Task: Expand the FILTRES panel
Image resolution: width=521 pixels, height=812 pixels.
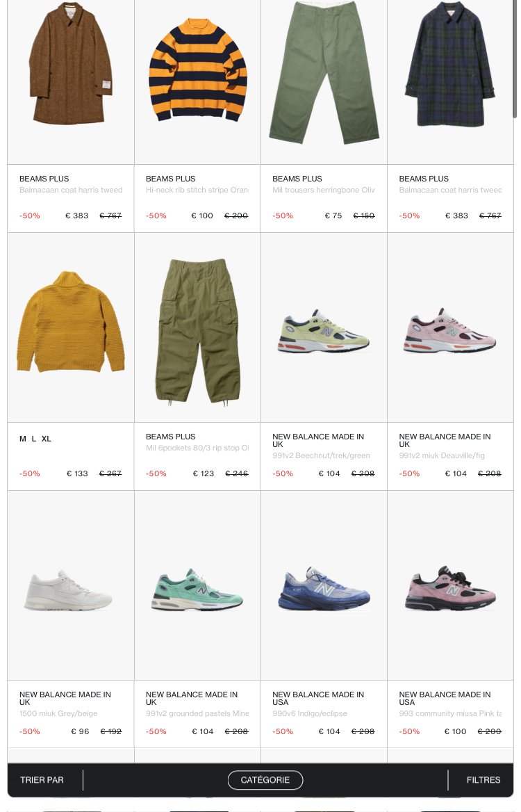Action: (483, 780)
